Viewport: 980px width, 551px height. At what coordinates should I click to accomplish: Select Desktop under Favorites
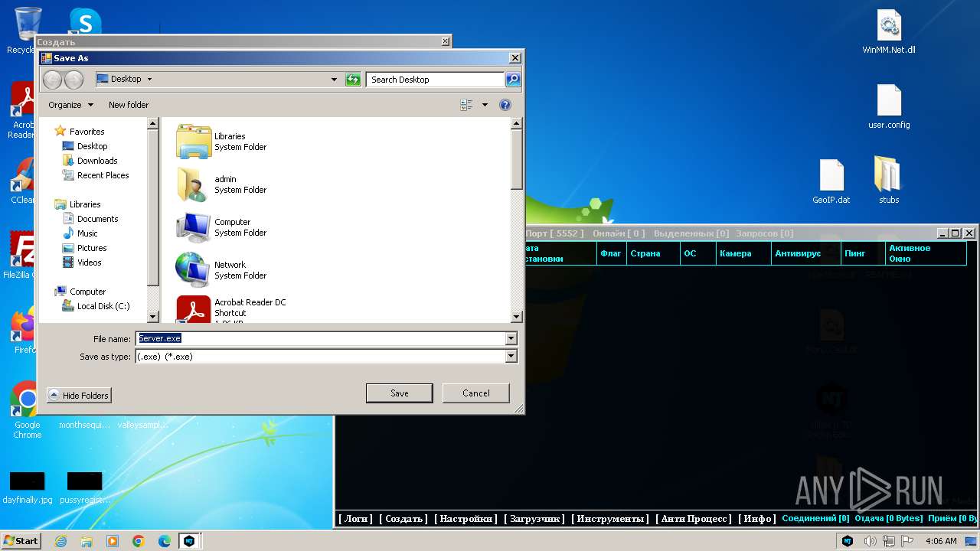click(x=92, y=146)
